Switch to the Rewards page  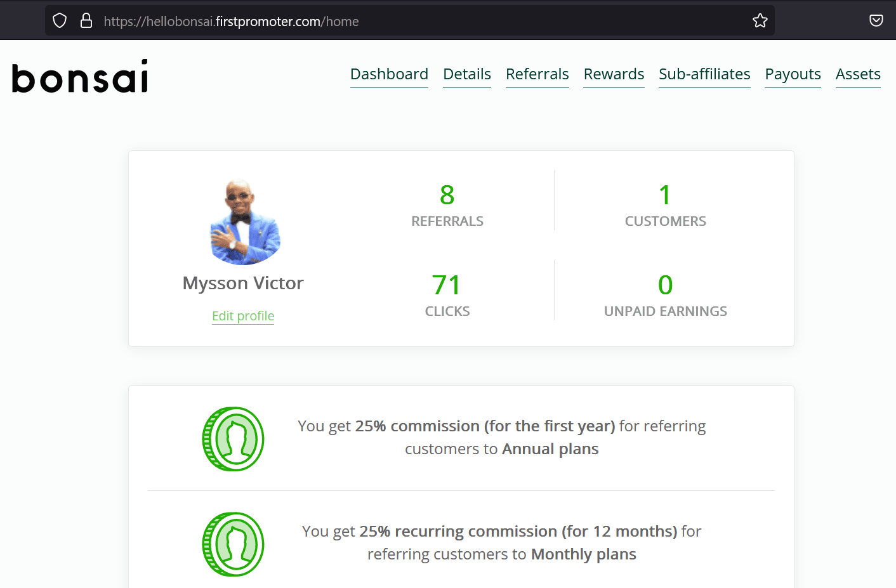point(614,74)
